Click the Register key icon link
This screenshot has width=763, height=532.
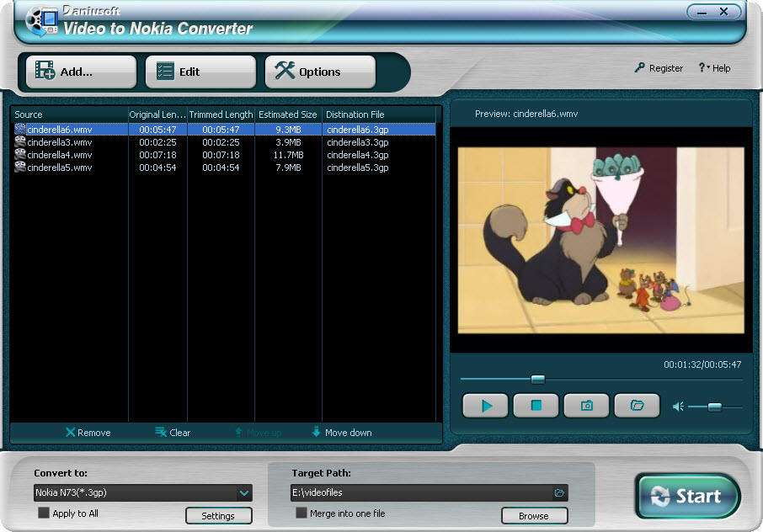coord(659,68)
